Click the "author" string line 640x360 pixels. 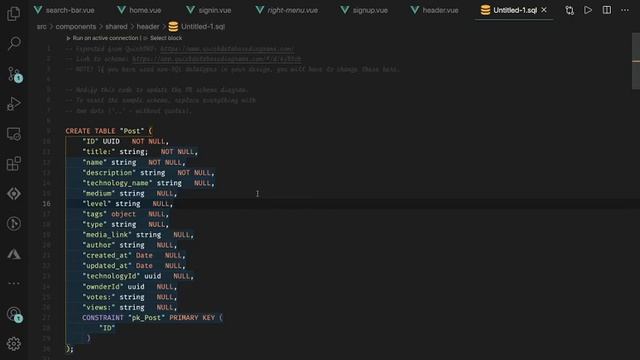[129, 245]
